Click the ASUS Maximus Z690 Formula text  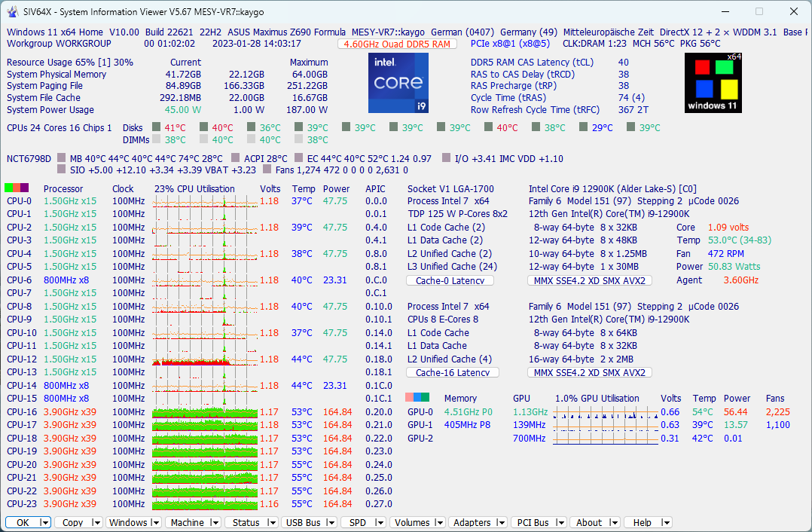click(x=286, y=32)
